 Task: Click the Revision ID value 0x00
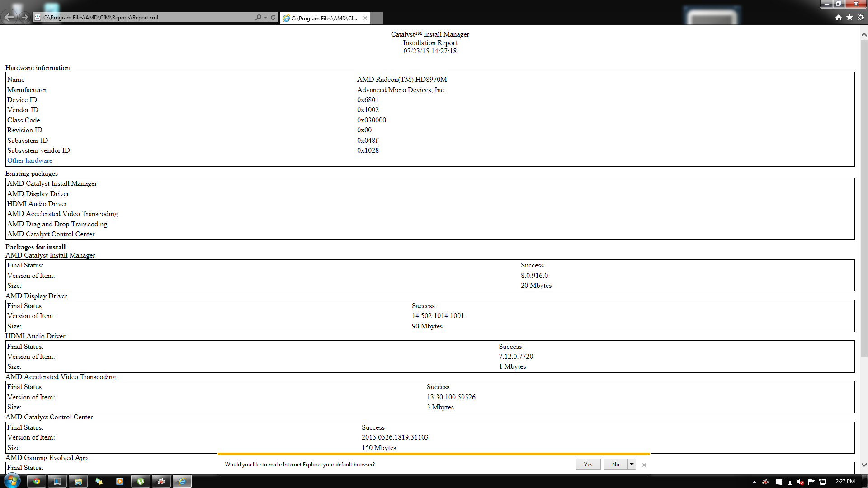[364, 130]
